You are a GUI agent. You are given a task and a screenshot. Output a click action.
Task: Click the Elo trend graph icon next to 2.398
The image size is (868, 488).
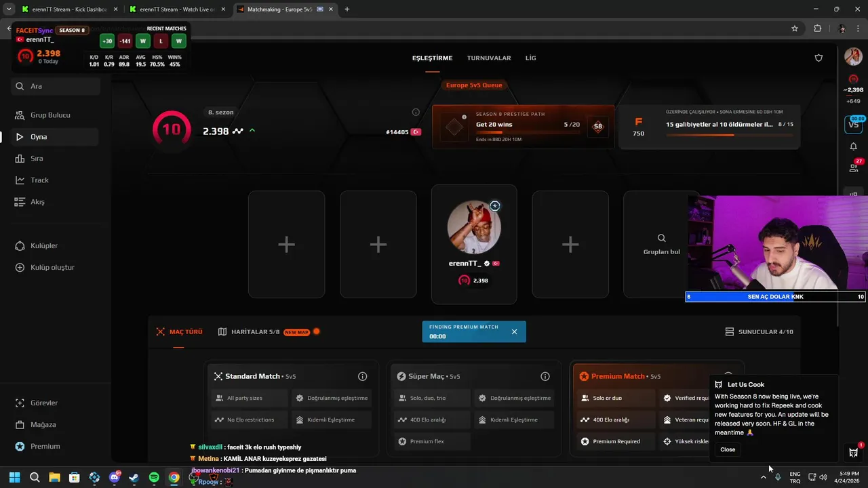pyautogui.click(x=237, y=131)
